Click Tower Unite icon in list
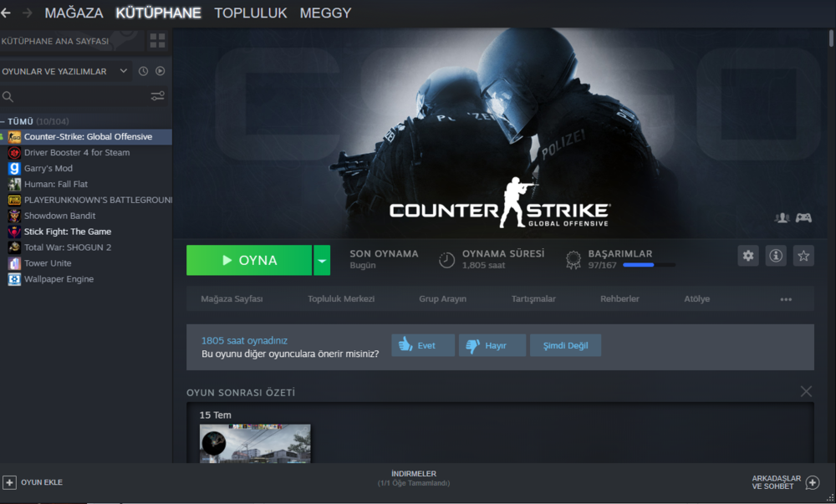836x504 pixels. (14, 263)
